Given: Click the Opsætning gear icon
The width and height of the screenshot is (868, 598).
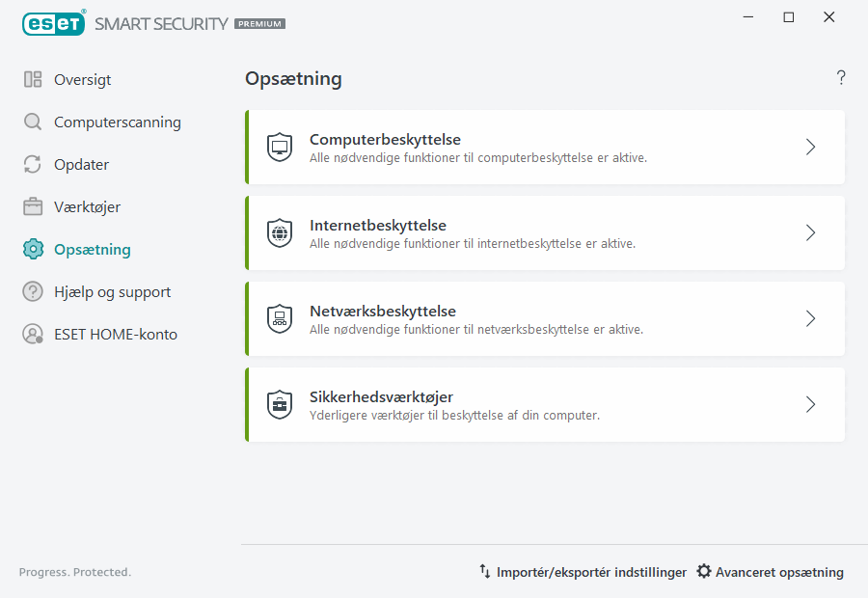Looking at the screenshot, I should coord(32,249).
